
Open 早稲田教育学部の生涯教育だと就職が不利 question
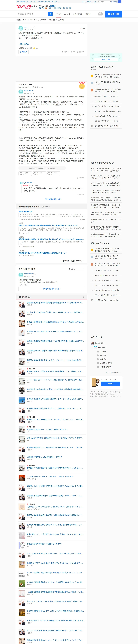coord(51,239)
